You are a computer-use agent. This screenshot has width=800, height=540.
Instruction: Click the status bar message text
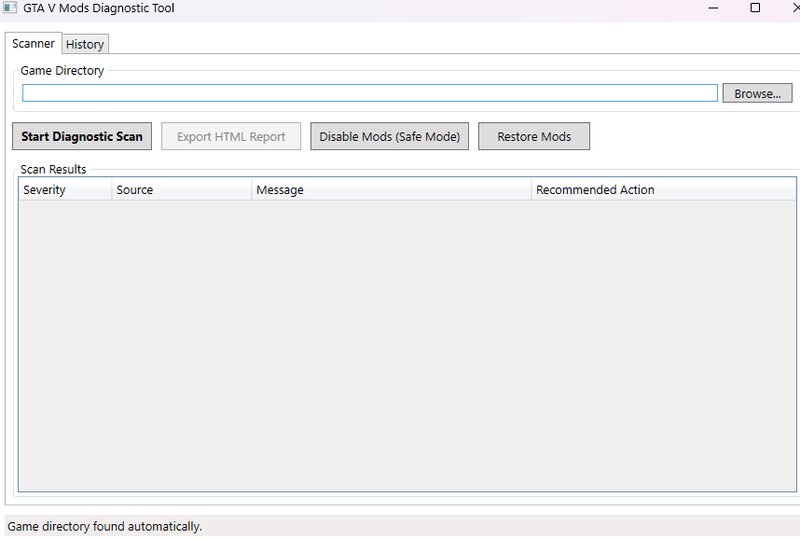(105, 526)
